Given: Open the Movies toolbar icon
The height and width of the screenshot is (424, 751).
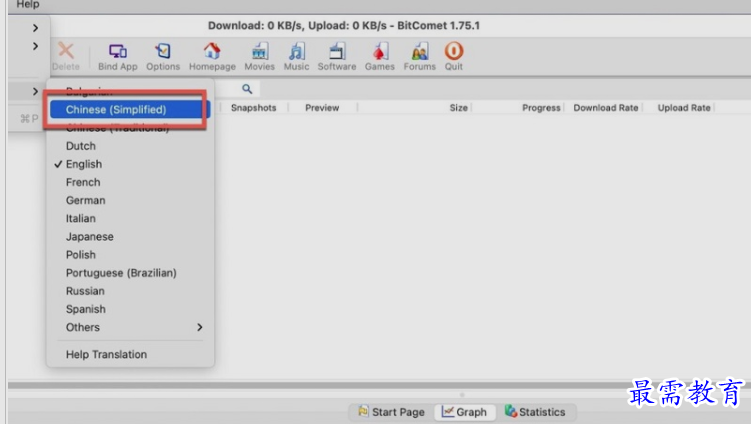Looking at the screenshot, I should [260, 57].
